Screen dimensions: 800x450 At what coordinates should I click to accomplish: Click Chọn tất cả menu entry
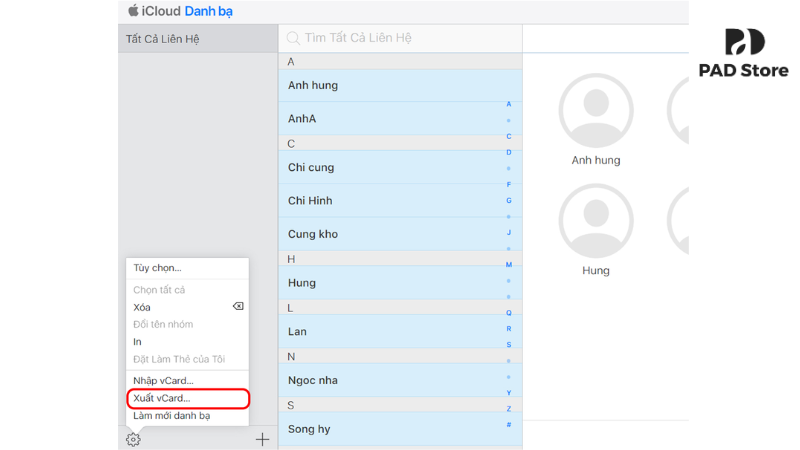coord(159,290)
